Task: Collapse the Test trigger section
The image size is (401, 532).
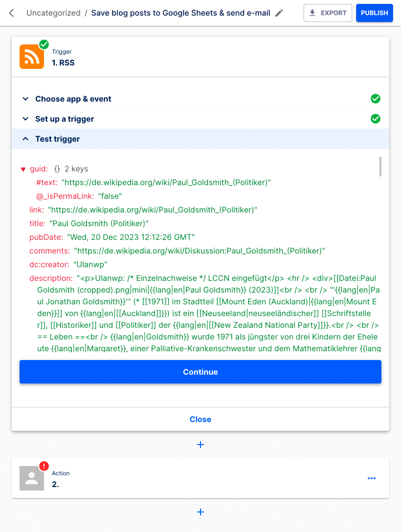Action: coord(25,139)
